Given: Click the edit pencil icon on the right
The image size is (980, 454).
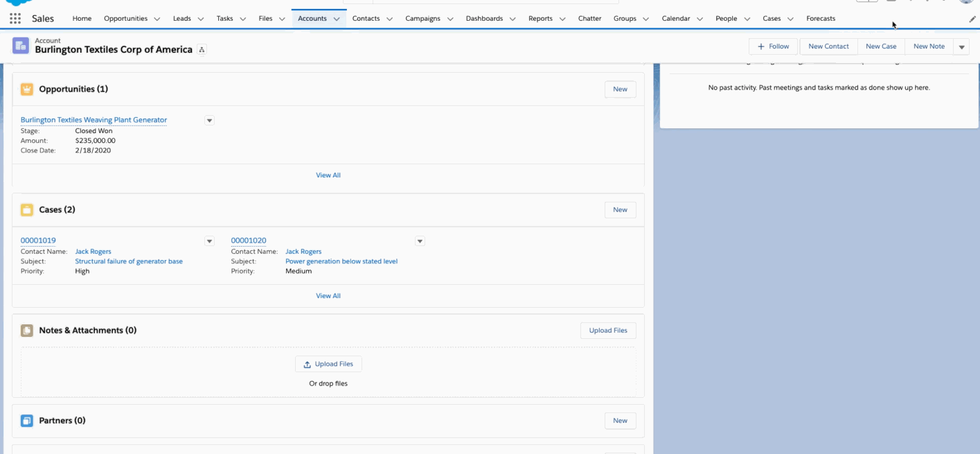Looking at the screenshot, I should pyautogui.click(x=972, y=19).
